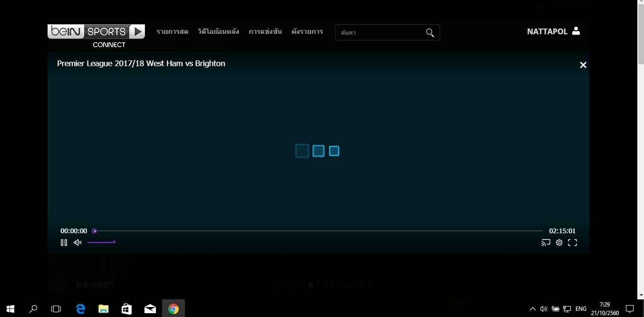
Task: Open the NATTAPOL account link
Action: point(547,31)
